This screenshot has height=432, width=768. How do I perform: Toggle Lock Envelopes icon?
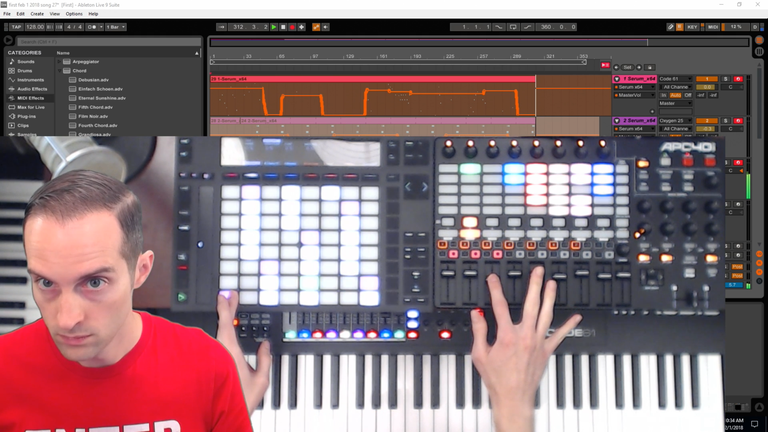click(649, 67)
